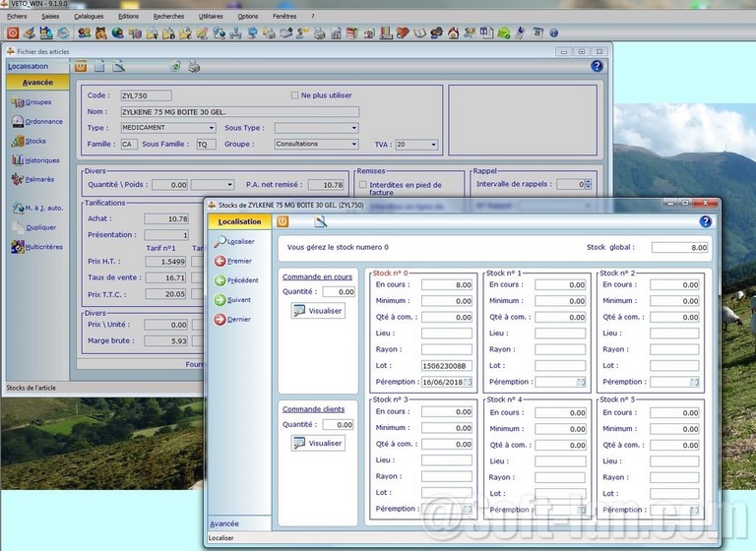Click Visualiser under Commande en cours
This screenshot has width=756, height=551.
click(x=318, y=310)
